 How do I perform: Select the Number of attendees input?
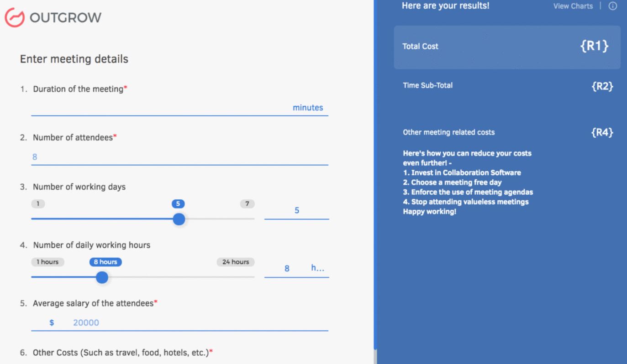[x=179, y=157]
